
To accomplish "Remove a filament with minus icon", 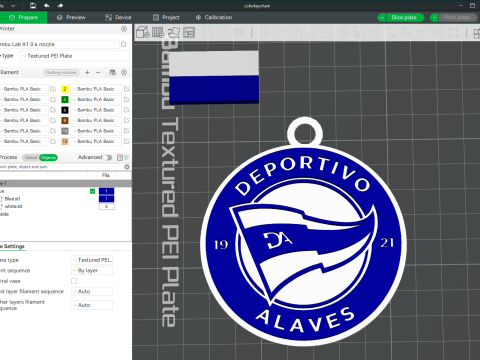I will [98, 72].
